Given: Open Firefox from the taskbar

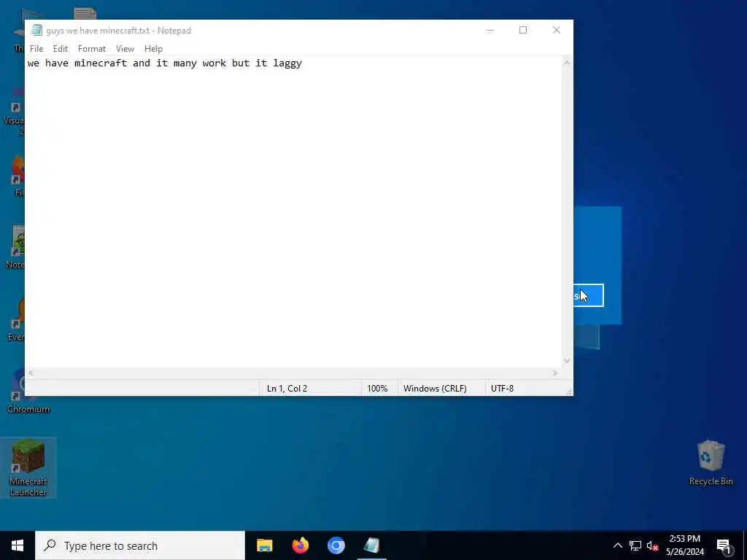Looking at the screenshot, I should [x=300, y=545].
